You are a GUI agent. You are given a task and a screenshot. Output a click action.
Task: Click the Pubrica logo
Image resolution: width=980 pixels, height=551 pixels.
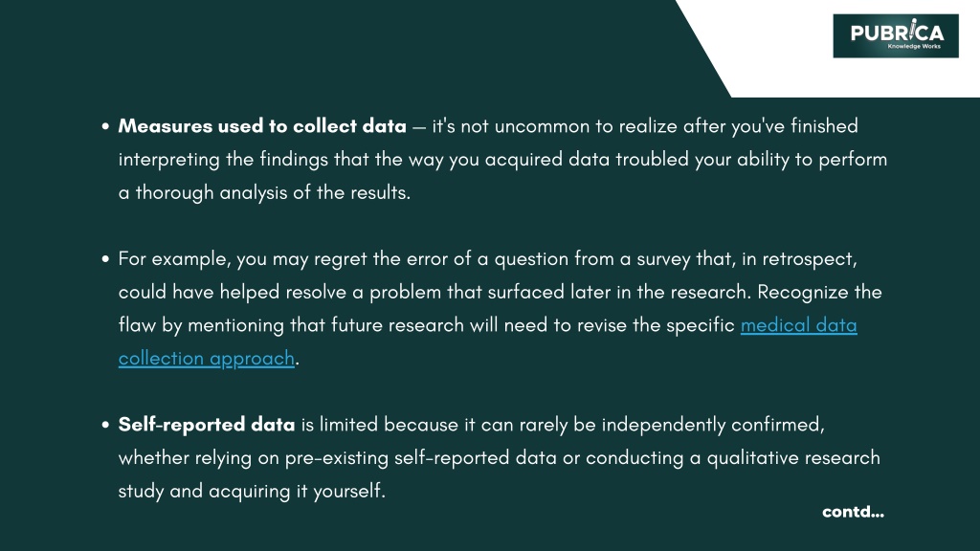coord(896,36)
